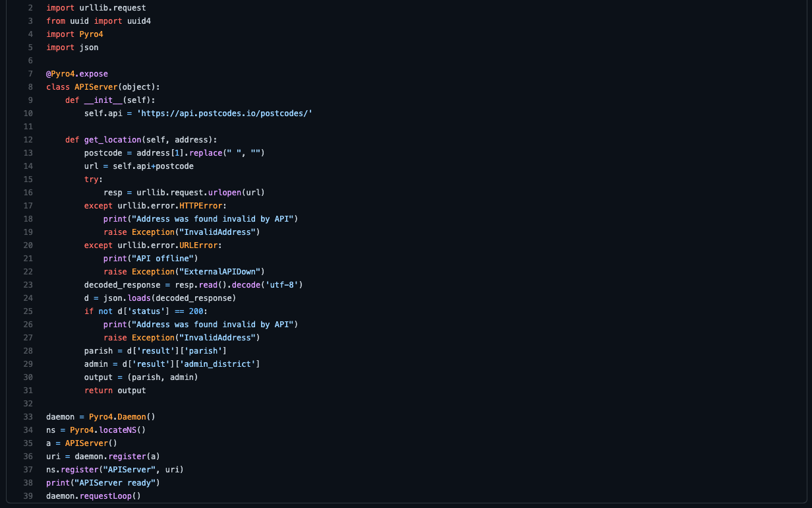Click the 'decoded_response = resp.read()' line
This screenshot has height=508, width=812.
[194, 285]
